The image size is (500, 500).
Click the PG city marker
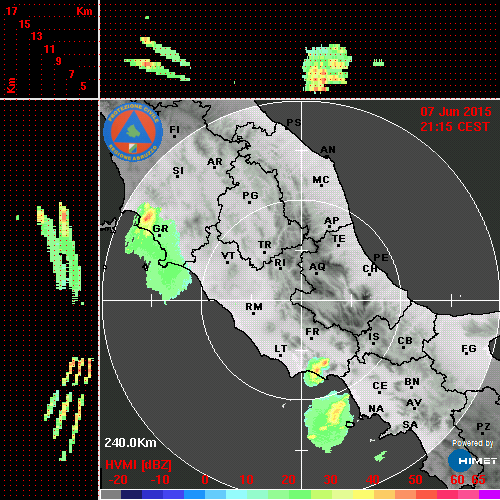(249, 202)
